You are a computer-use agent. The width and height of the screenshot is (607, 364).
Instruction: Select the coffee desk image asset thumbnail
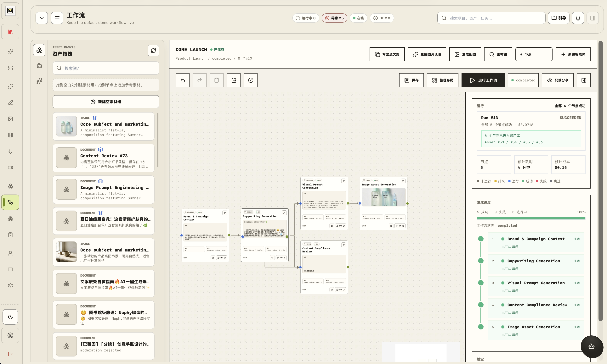[x=66, y=252]
